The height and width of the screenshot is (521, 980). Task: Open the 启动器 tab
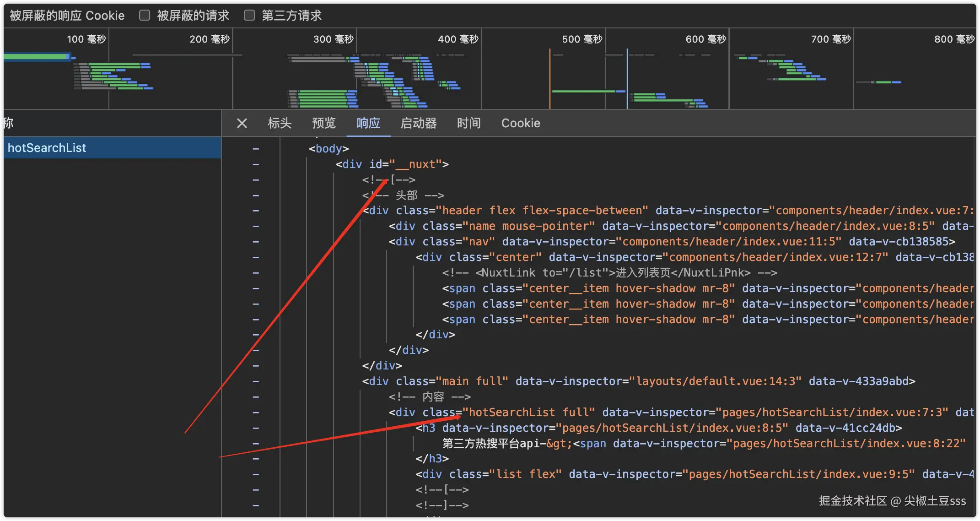[418, 123]
